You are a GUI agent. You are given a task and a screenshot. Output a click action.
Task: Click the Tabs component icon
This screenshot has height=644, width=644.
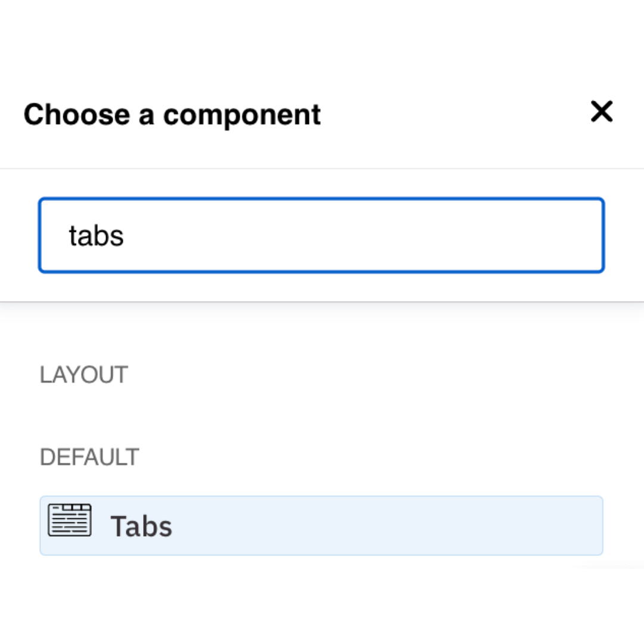click(70, 520)
